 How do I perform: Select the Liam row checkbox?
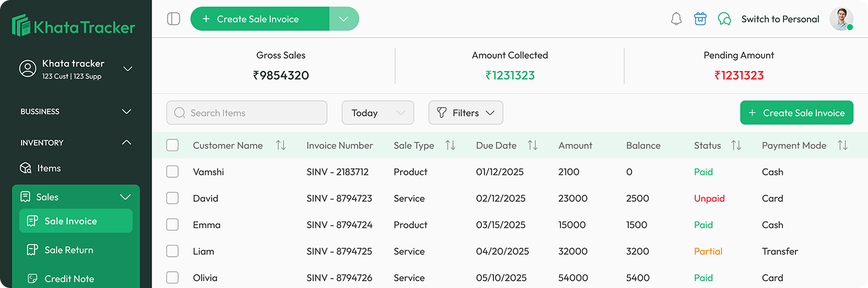coord(172,251)
